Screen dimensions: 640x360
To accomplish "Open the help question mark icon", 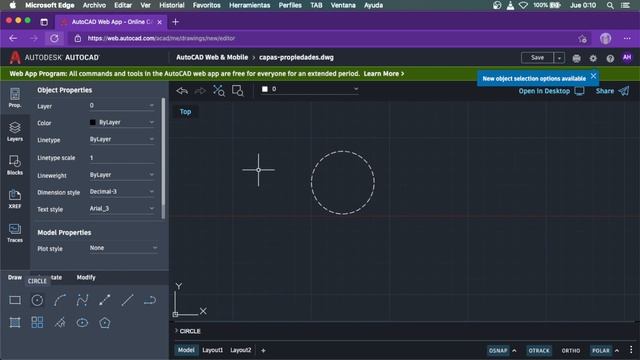I will point(610,58).
